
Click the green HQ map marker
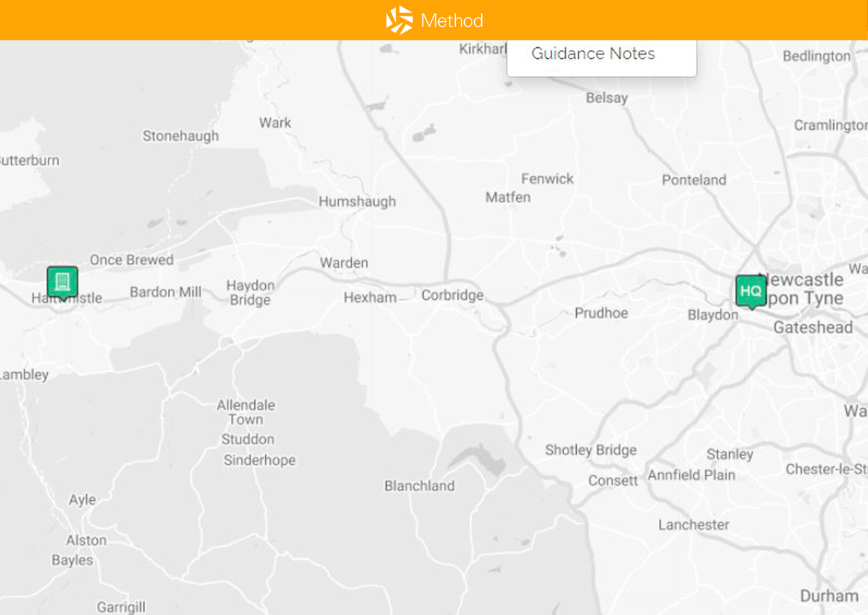click(750, 291)
